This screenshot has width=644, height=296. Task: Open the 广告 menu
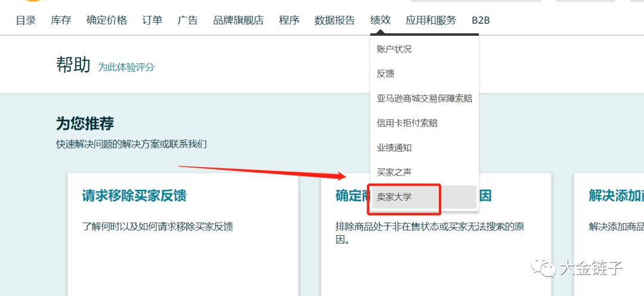(188, 20)
